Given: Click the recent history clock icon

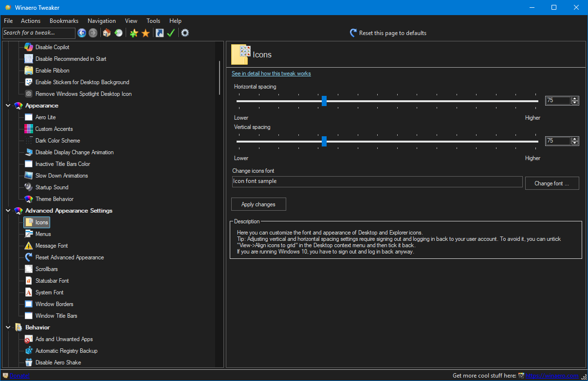Looking at the screenshot, I should click(x=118, y=33).
